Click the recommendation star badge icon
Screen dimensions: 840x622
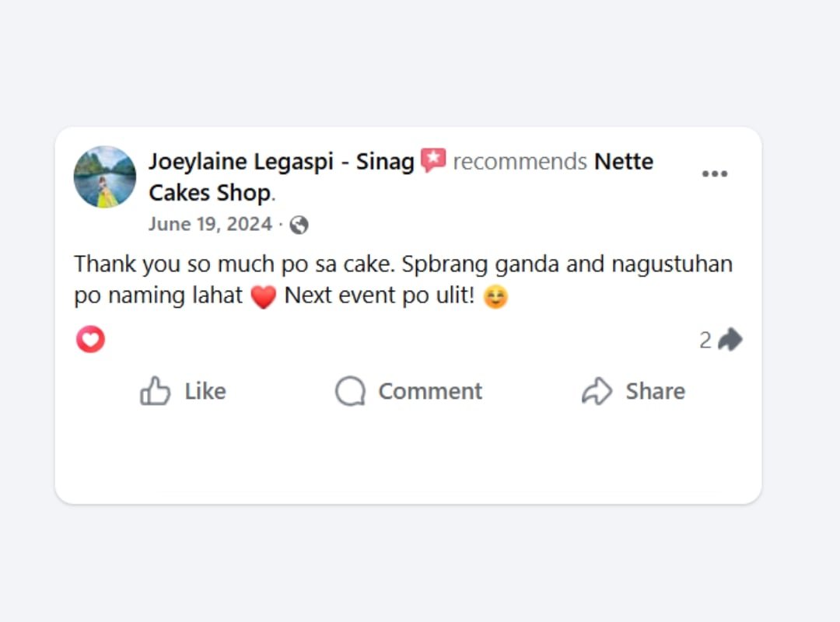click(x=433, y=161)
